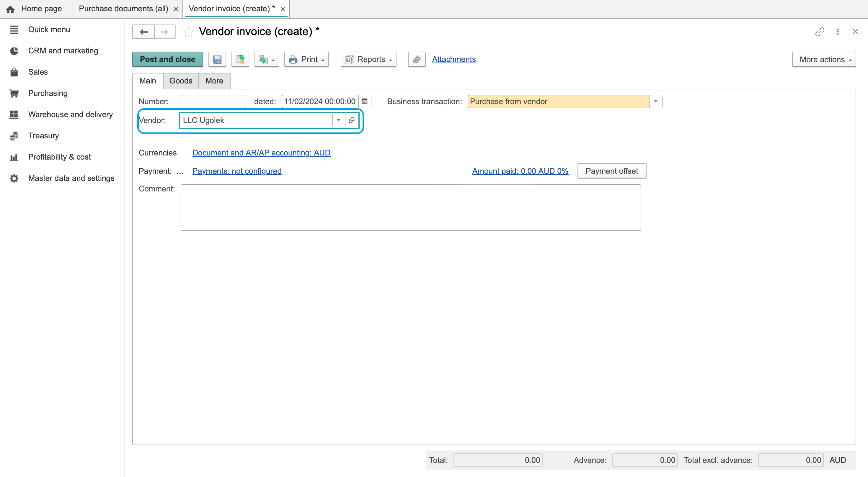Open the Generate based-on documents dropdown icon
Viewport: 868px width, 477px height.
[267, 59]
